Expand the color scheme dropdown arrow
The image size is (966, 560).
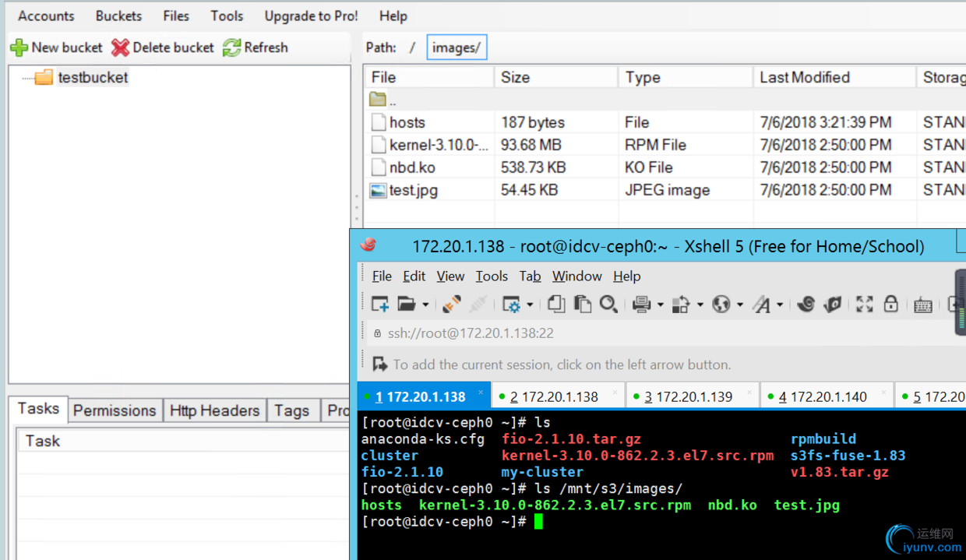(x=700, y=305)
